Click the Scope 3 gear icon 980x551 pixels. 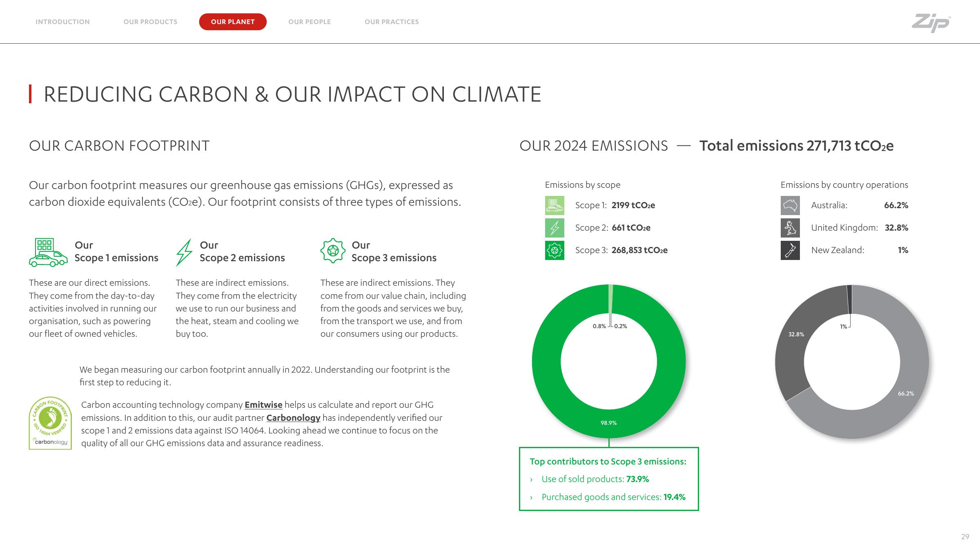click(x=333, y=251)
